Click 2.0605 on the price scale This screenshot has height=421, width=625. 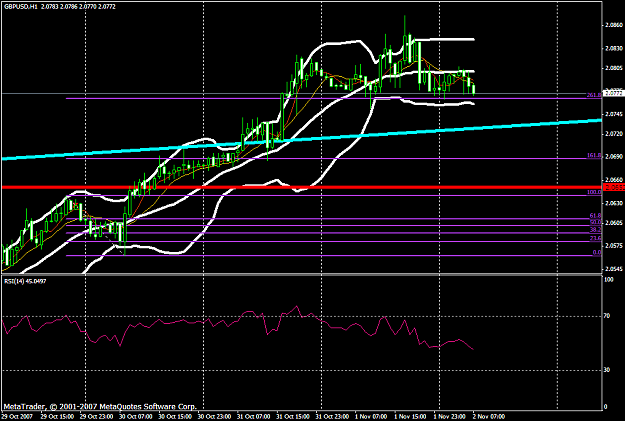614,222
